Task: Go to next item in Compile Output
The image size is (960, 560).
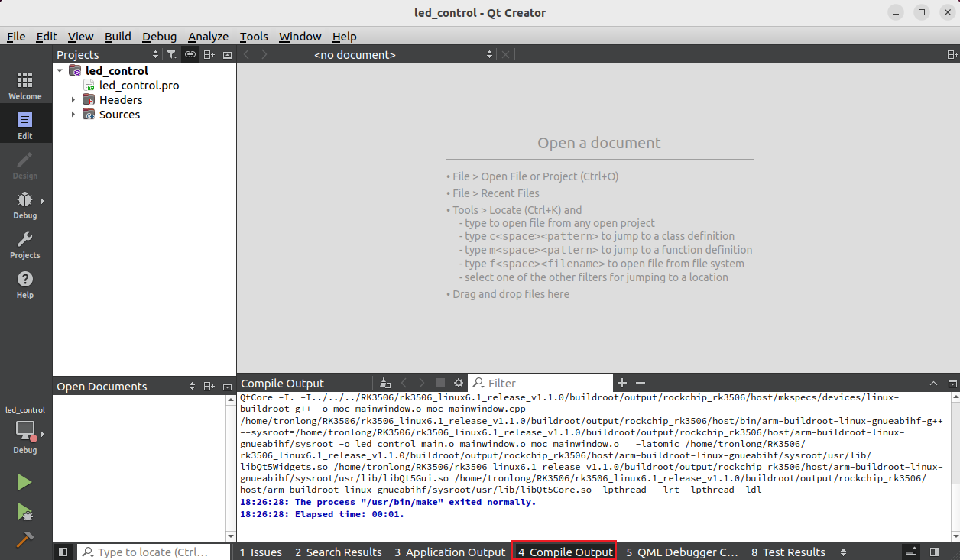Action: [x=422, y=383]
